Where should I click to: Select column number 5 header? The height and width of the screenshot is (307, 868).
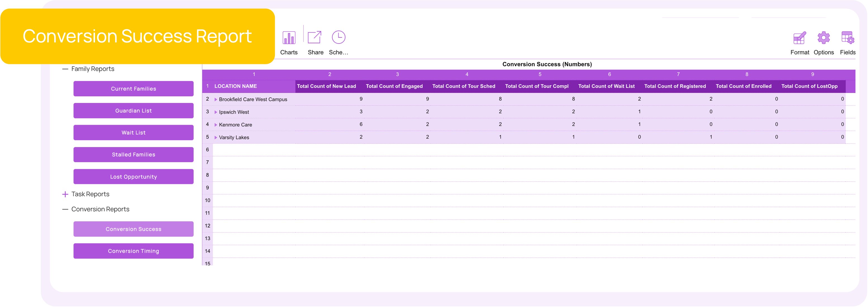tap(540, 75)
